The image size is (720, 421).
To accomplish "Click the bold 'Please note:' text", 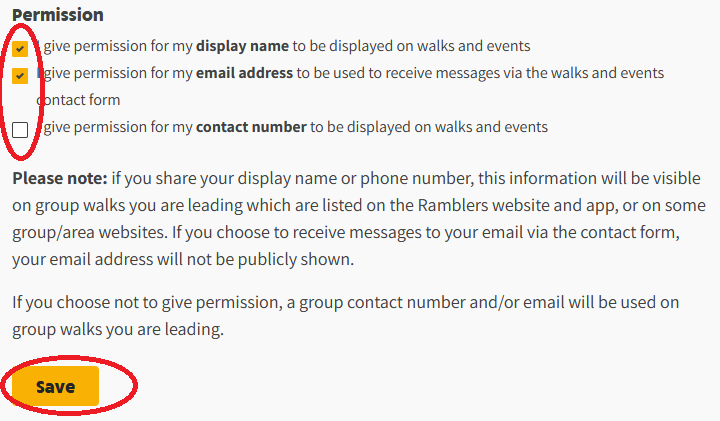I will [x=60, y=178].
